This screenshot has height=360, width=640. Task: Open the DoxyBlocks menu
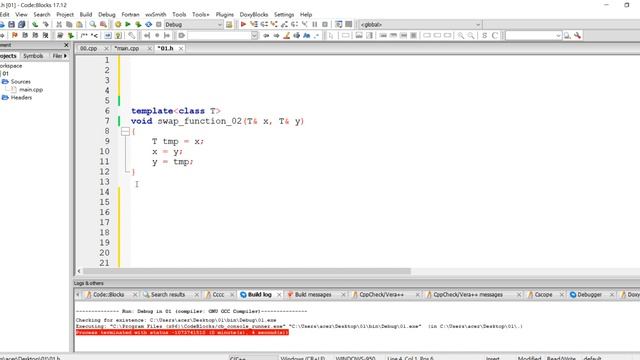click(253, 14)
